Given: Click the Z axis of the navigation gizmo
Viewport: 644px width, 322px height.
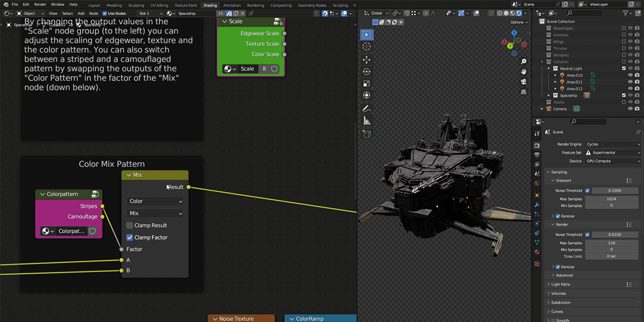Looking at the screenshot, I should 514,33.
